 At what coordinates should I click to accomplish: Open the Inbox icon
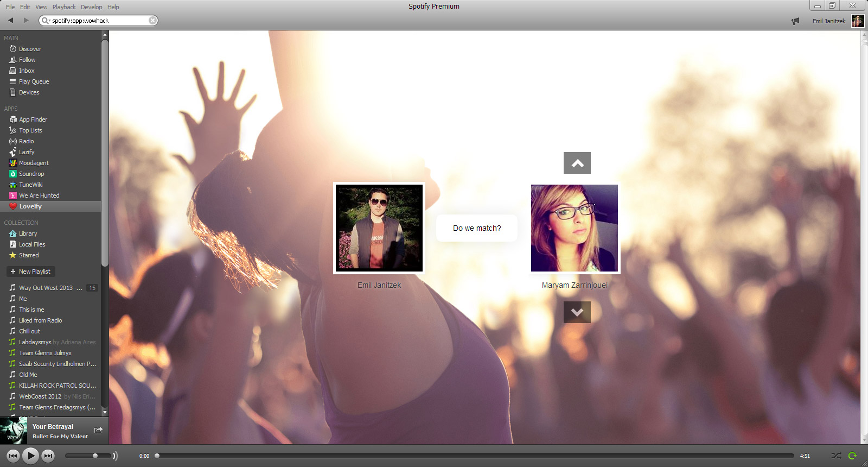pyautogui.click(x=13, y=71)
